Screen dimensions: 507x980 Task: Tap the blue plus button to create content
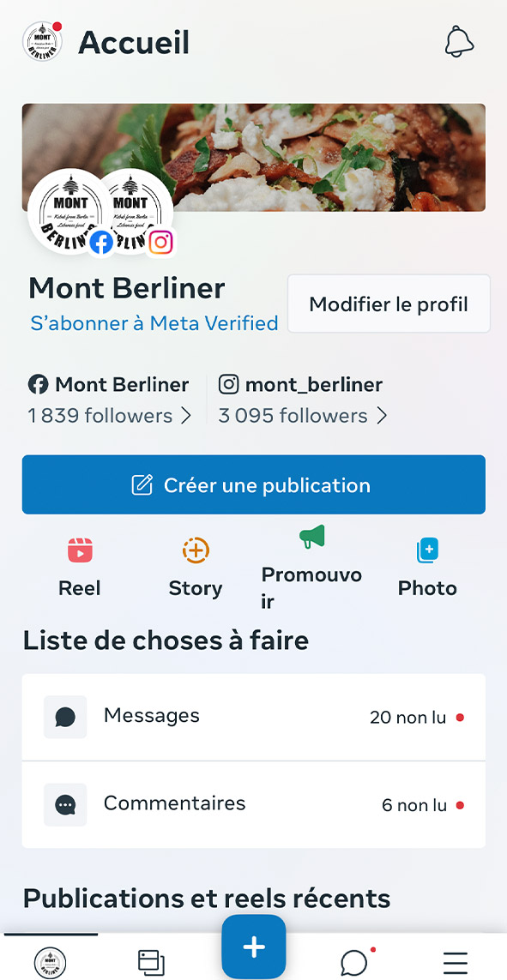253,947
